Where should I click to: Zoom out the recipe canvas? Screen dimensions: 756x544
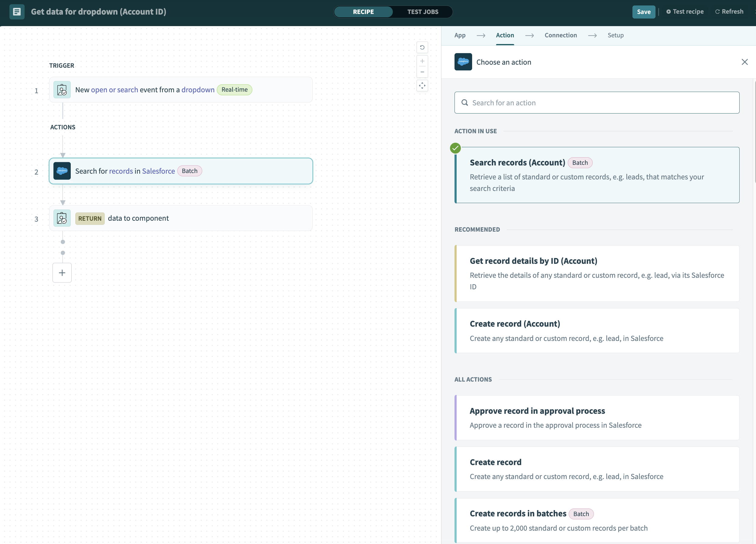pyautogui.click(x=422, y=72)
